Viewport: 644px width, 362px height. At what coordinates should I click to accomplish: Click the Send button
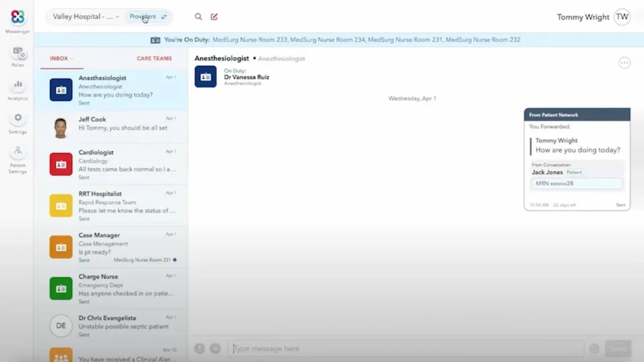(618, 349)
